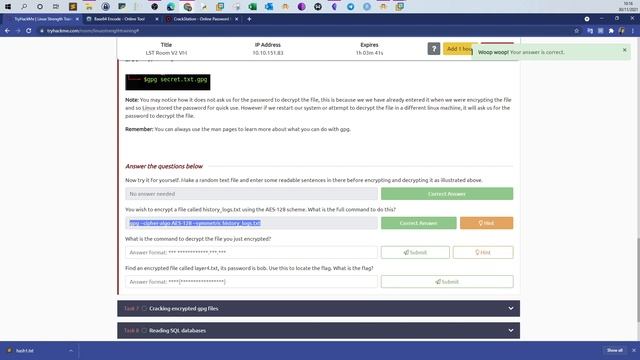Focus the decrypt command answer field
Image resolution: width=640 pixels, height=360 pixels.
pyautogui.click(x=251, y=253)
